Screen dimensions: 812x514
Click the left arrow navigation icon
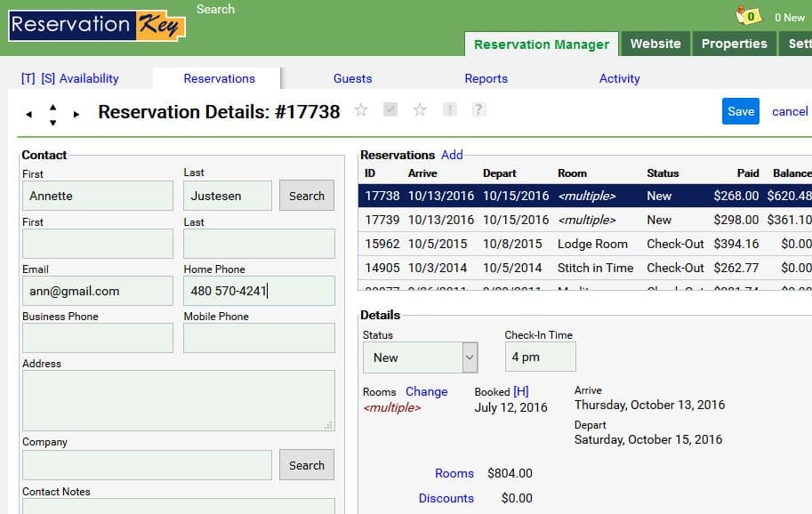28,114
